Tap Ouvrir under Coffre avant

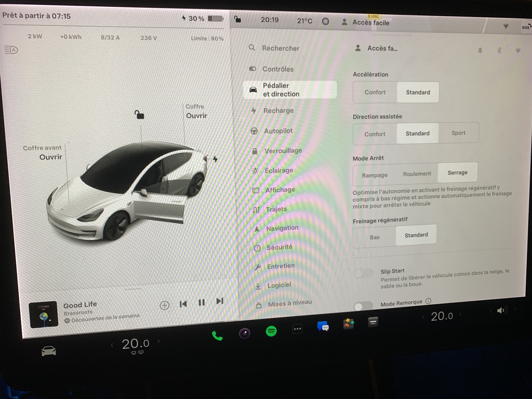coord(51,157)
